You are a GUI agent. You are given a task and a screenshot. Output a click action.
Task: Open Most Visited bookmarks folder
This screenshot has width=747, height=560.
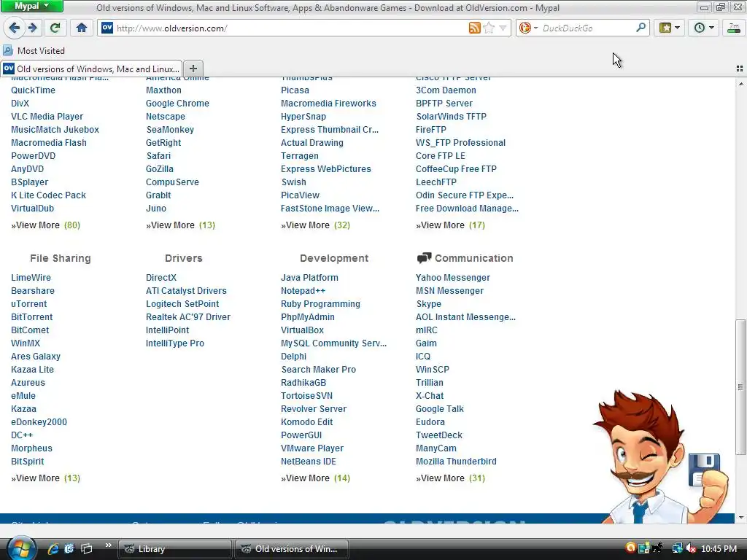(x=34, y=50)
